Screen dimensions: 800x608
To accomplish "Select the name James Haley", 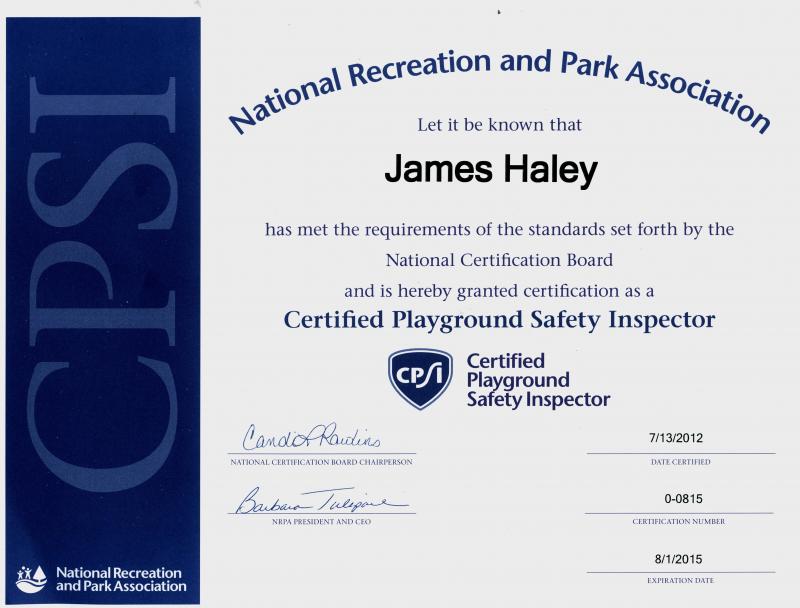I will coord(491,170).
